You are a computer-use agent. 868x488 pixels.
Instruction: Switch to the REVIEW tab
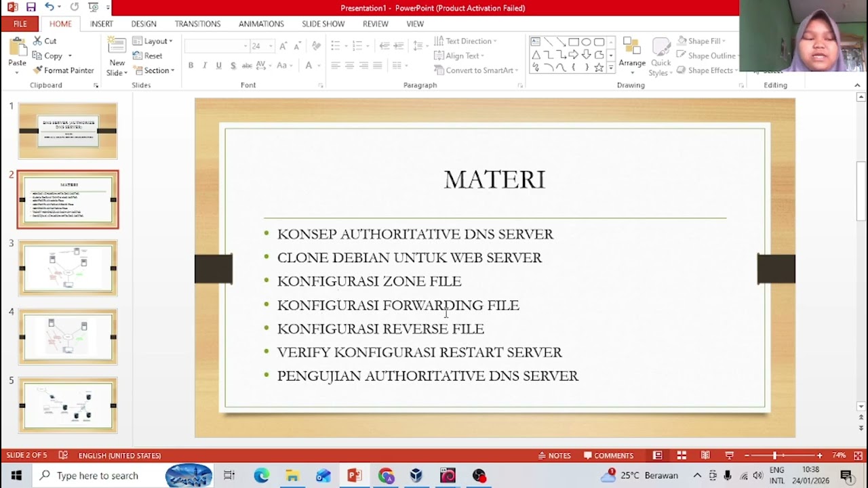point(376,24)
